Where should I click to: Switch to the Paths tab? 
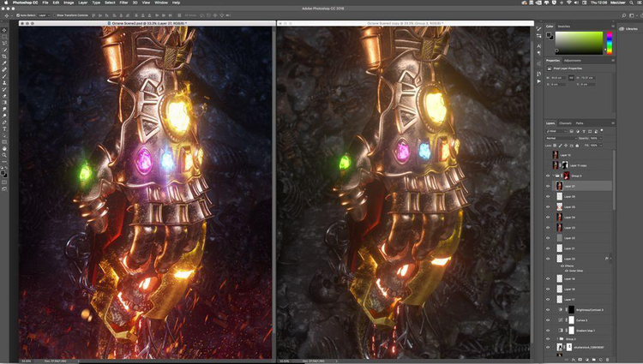(580, 123)
